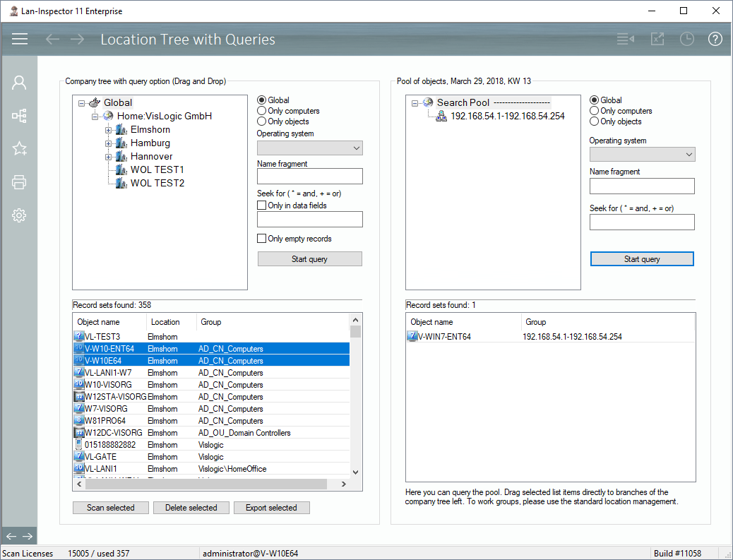Open the network tree sidebar icon
This screenshot has width=733, height=560.
tap(19, 116)
